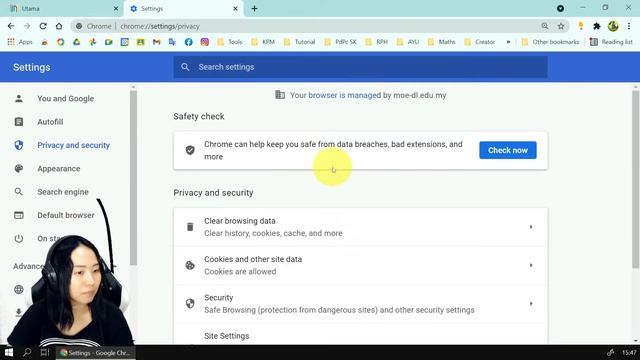The height and width of the screenshot is (360, 640).
Task: Open the KPM bookmark folder
Action: 263,42
